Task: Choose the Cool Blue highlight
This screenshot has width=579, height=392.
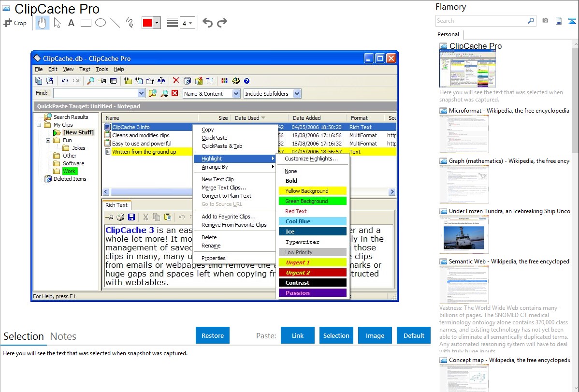Action: [313, 221]
